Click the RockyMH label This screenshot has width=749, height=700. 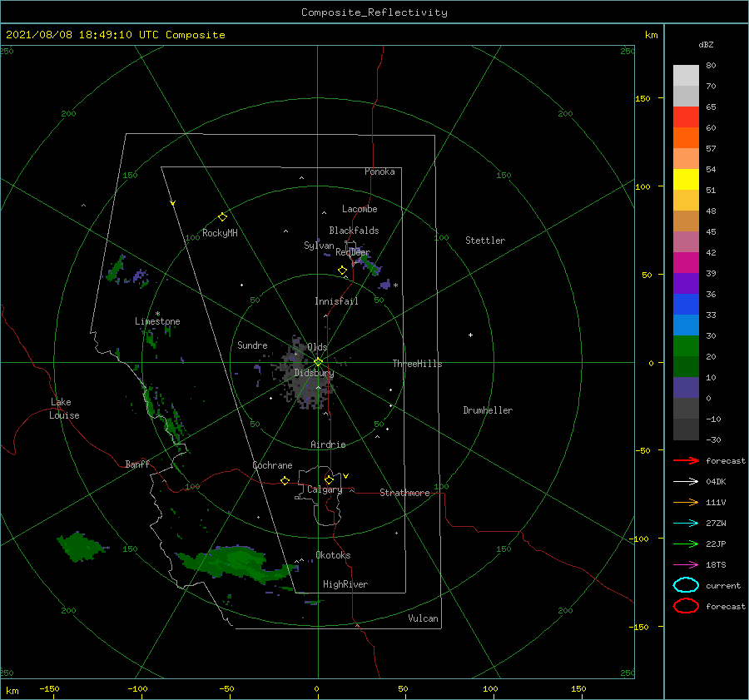tap(220, 233)
